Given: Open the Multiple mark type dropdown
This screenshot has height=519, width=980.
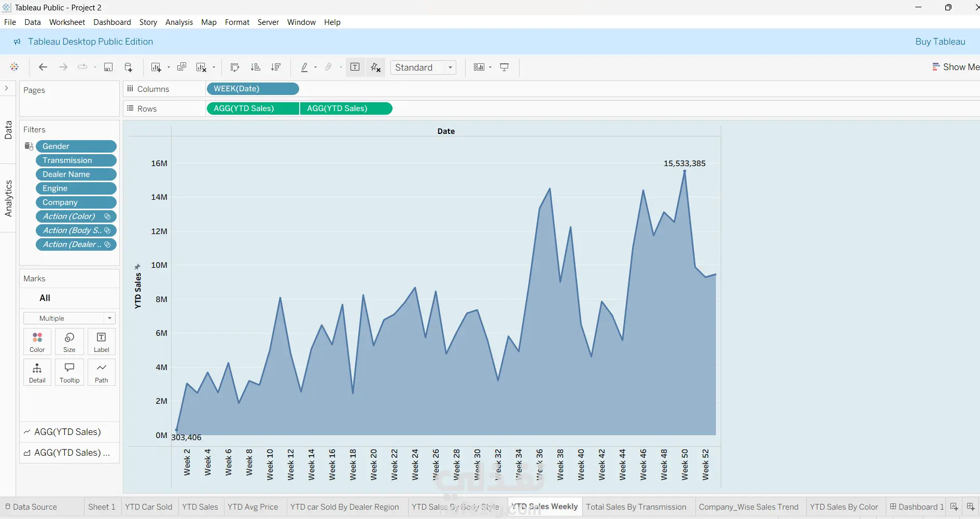Looking at the screenshot, I should tap(69, 318).
